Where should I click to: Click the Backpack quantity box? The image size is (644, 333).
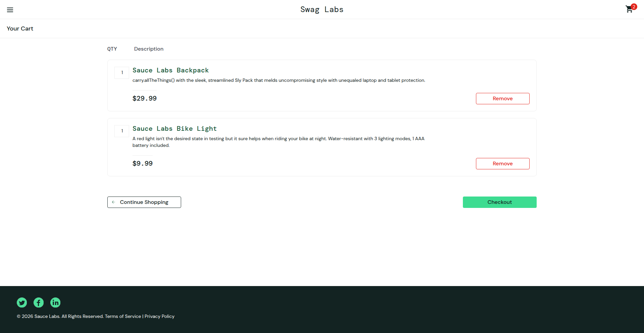point(122,73)
